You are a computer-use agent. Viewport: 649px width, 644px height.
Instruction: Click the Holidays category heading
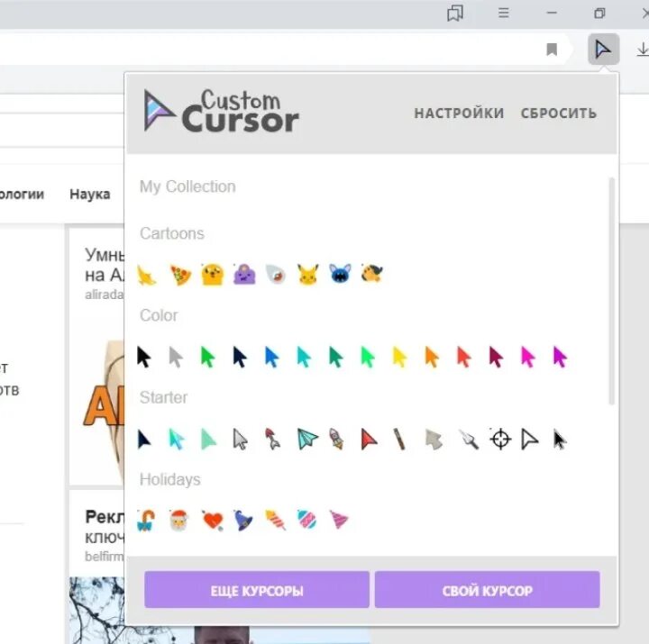coord(170,479)
